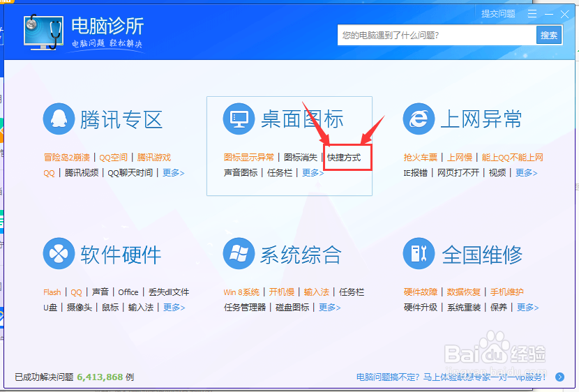Open 硬件故障 link
579x392 pixels.
tap(421, 292)
